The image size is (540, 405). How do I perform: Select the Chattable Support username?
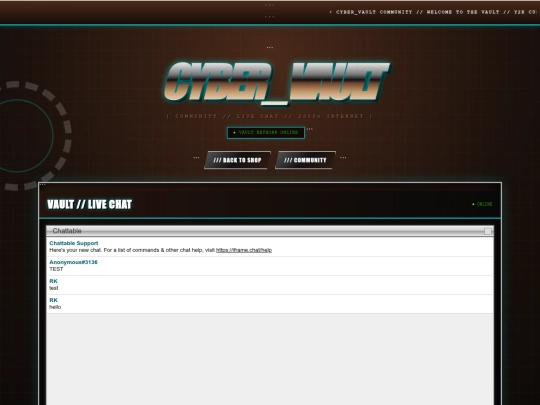tap(74, 243)
